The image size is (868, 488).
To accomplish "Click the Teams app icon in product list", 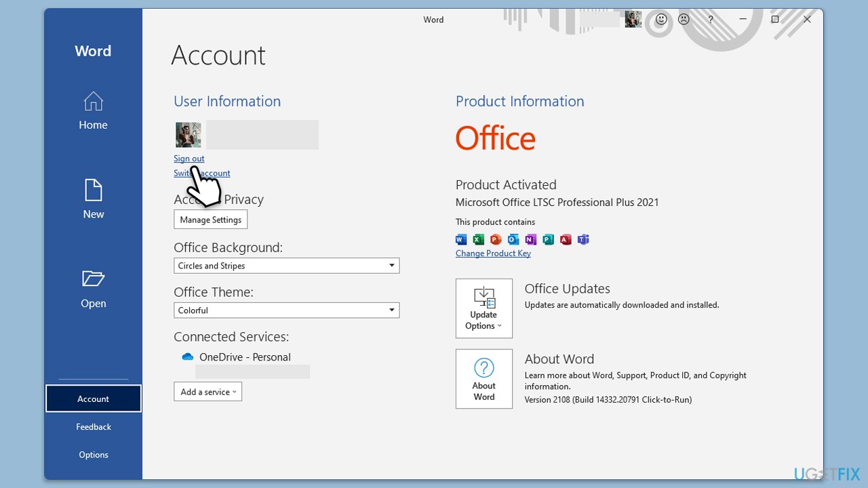I will click(x=583, y=239).
